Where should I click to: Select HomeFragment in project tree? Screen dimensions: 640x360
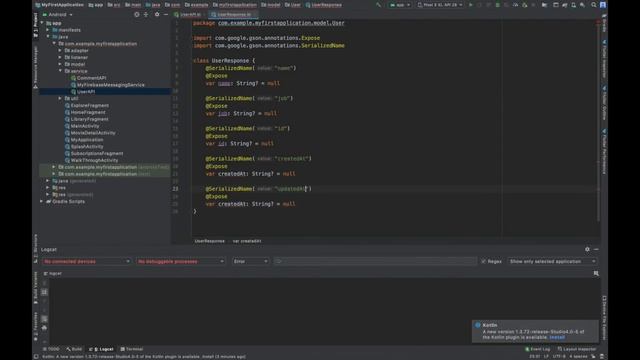[85, 112]
